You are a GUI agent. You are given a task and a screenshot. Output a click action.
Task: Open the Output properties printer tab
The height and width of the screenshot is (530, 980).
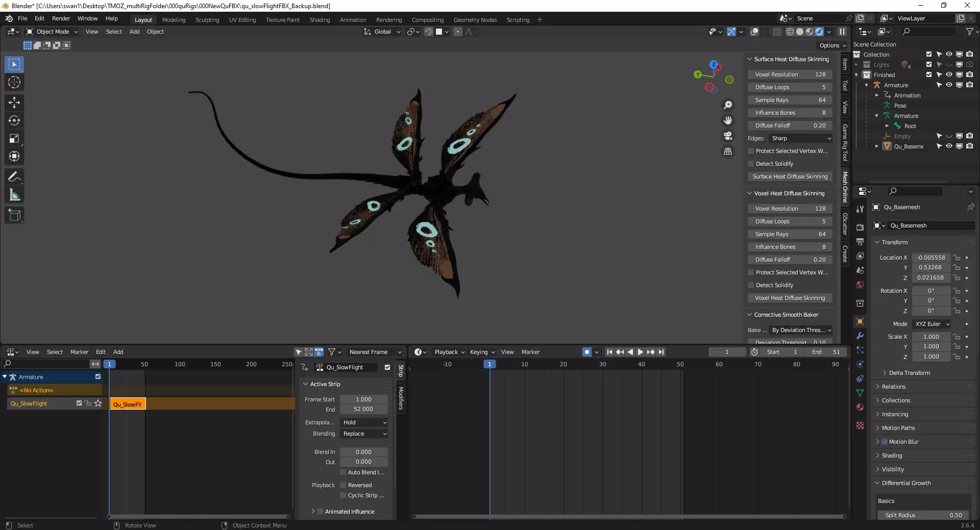pyautogui.click(x=860, y=241)
